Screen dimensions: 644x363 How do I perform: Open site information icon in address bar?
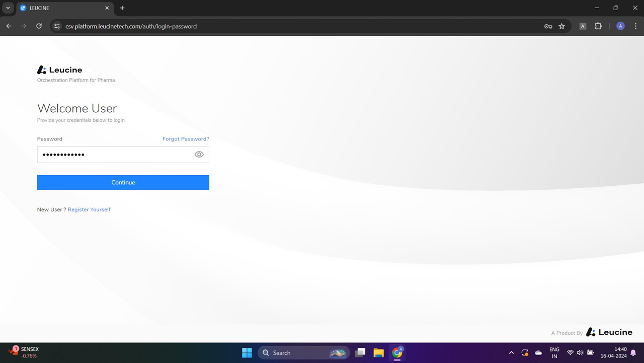tap(57, 26)
